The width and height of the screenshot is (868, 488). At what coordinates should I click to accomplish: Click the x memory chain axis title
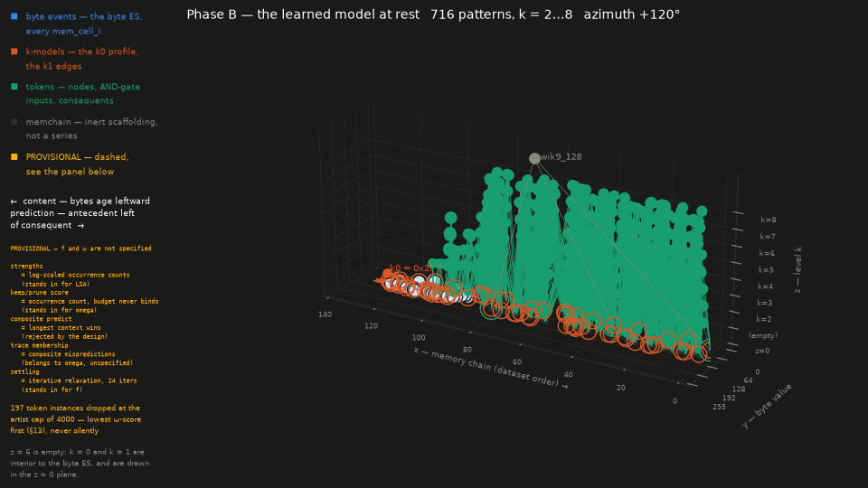coord(490,368)
